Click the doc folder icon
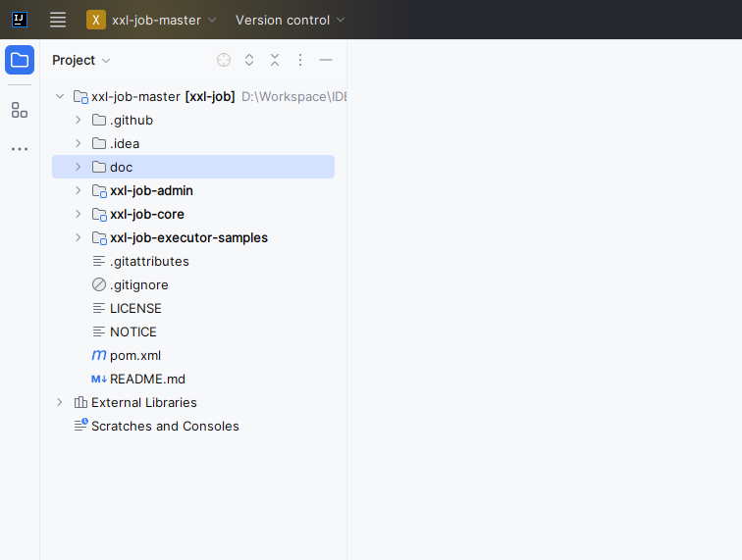The image size is (742, 560). coord(99,167)
